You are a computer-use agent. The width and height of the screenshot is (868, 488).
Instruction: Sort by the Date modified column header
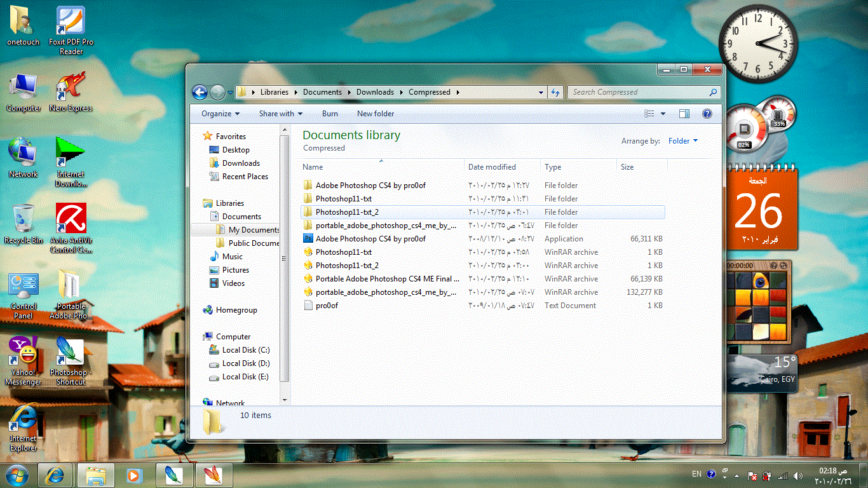[x=503, y=167]
